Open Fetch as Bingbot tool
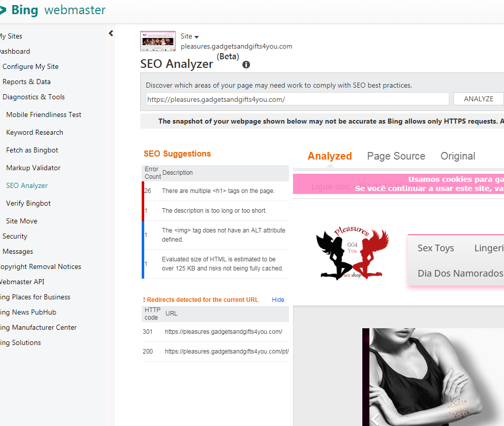This screenshot has width=504, height=426. click(x=32, y=150)
